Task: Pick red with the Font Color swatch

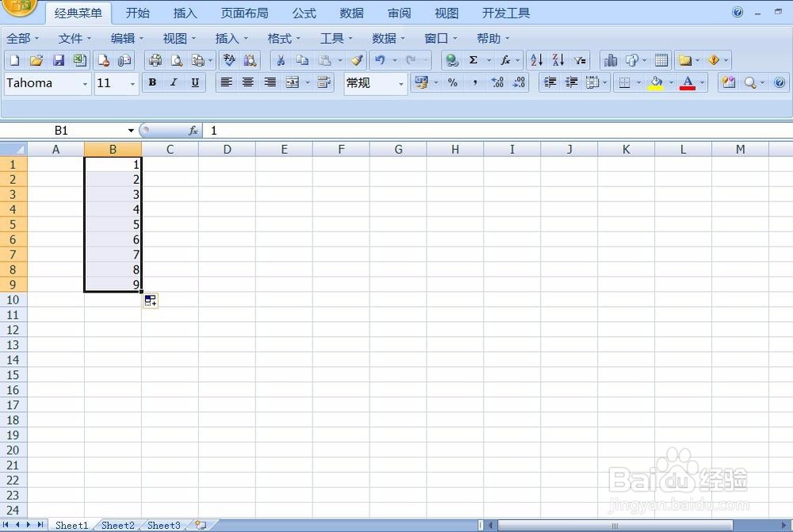Action: click(688, 82)
